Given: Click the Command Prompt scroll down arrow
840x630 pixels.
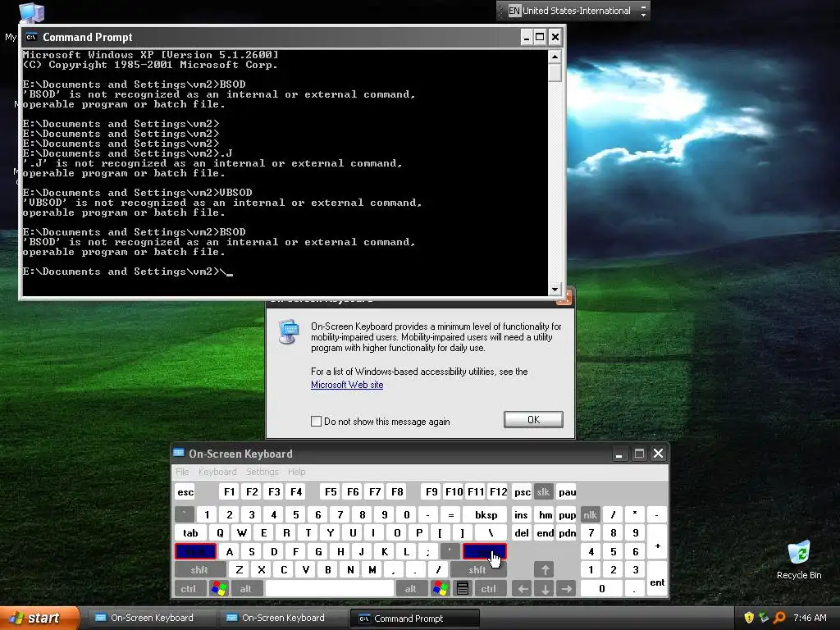Looking at the screenshot, I should pos(555,290).
